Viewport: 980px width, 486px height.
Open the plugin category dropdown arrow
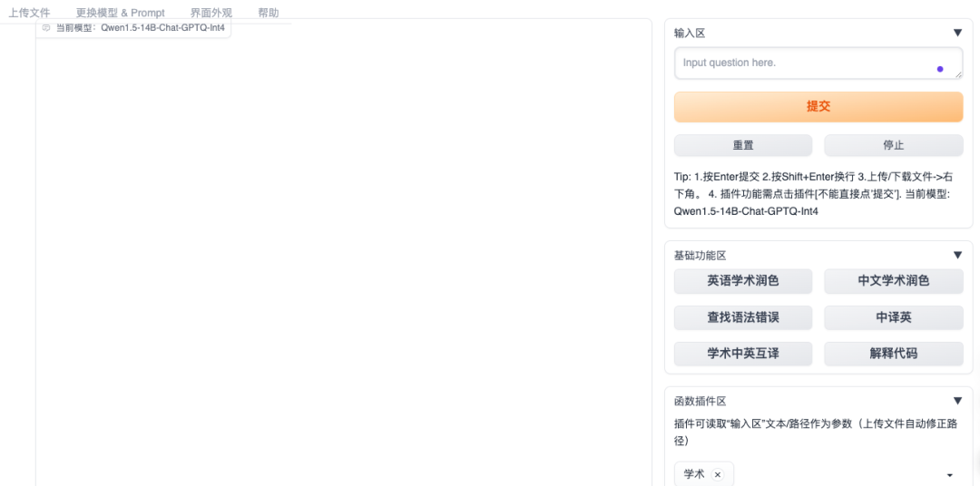coord(951,475)
